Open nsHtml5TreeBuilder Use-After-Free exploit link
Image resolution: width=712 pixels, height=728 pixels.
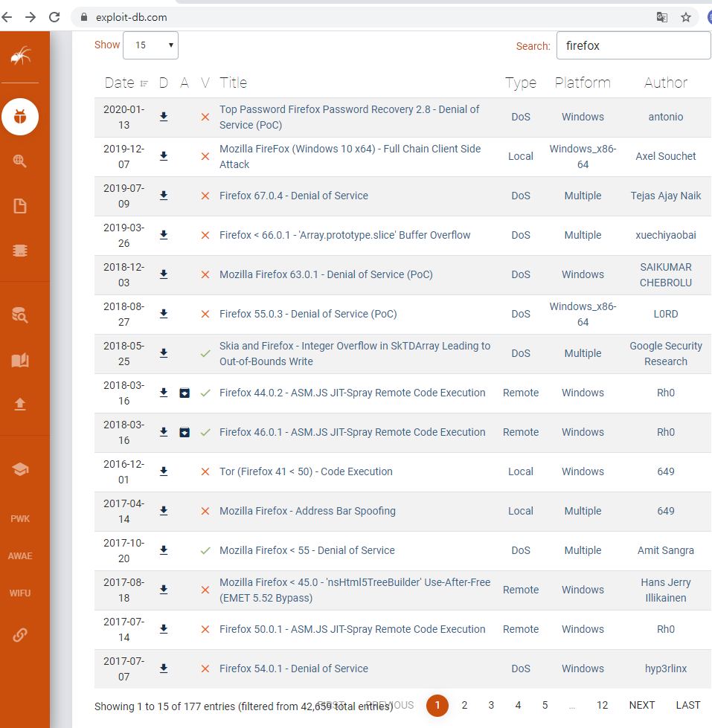(x=355, y=590)
